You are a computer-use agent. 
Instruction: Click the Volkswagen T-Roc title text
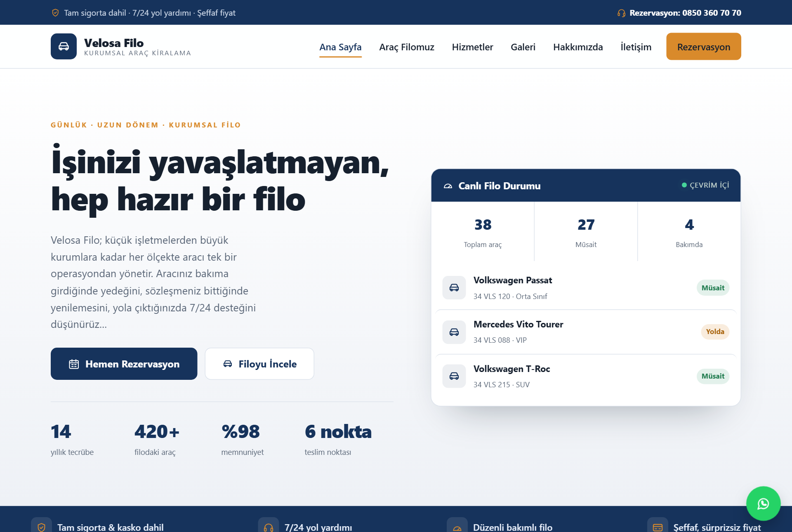pos(511,369)
